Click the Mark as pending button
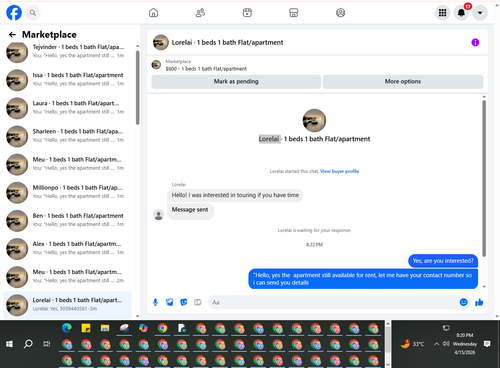Image resolution: width=500 pixels, height=368 pixels. pyautogui.click(x=236, y=81)
